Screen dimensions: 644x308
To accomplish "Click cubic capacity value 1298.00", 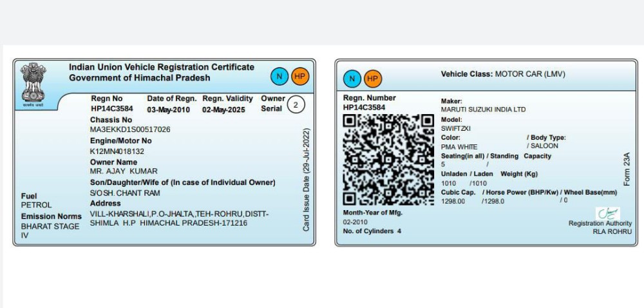I will [453, 201].
